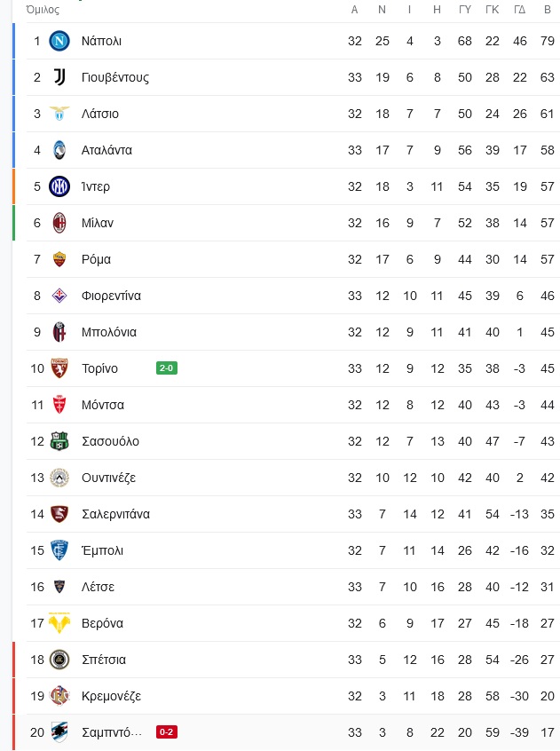
Task: Click the Sassuolo green badge
Action: [59, 441]
